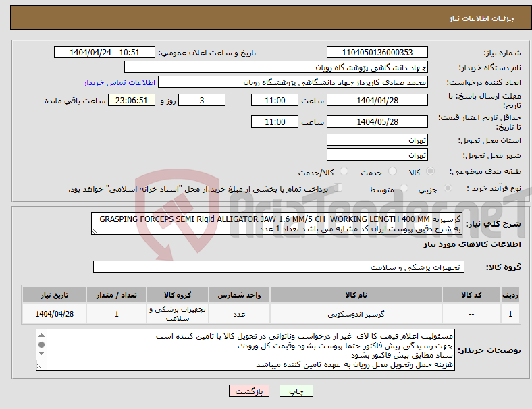Click the buyer organization name field

click(276, 67)
